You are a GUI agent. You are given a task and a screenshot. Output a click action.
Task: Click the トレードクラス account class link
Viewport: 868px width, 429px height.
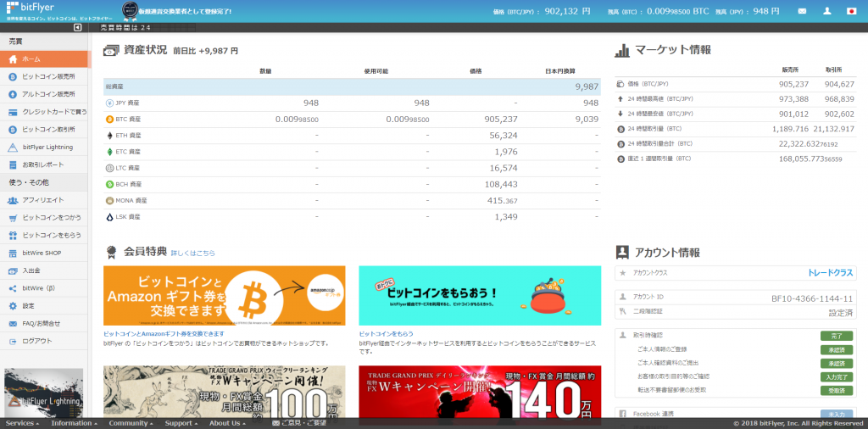click(x=831, y=273)
